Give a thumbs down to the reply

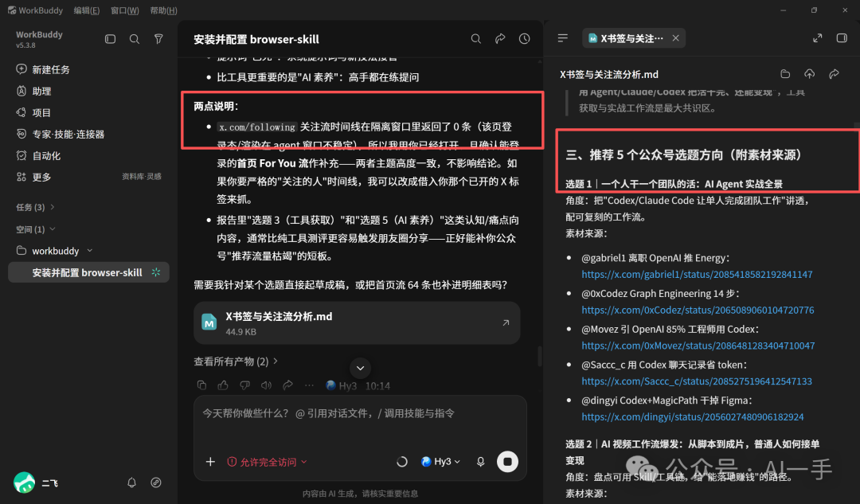pyautogui.click(x=244, y=385)
